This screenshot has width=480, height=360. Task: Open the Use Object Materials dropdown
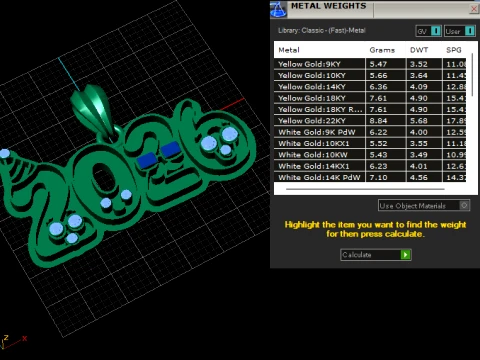[x=424, y=206]
